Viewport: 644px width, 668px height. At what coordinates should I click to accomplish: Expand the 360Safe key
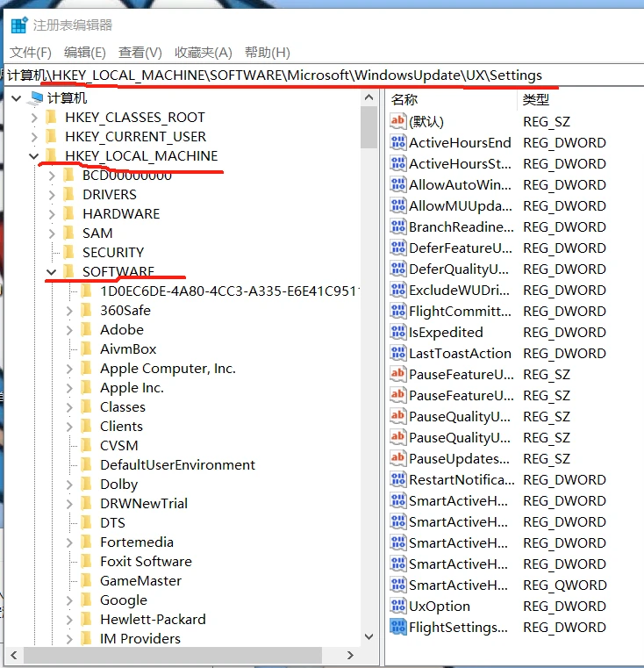[x=69, y=311]
